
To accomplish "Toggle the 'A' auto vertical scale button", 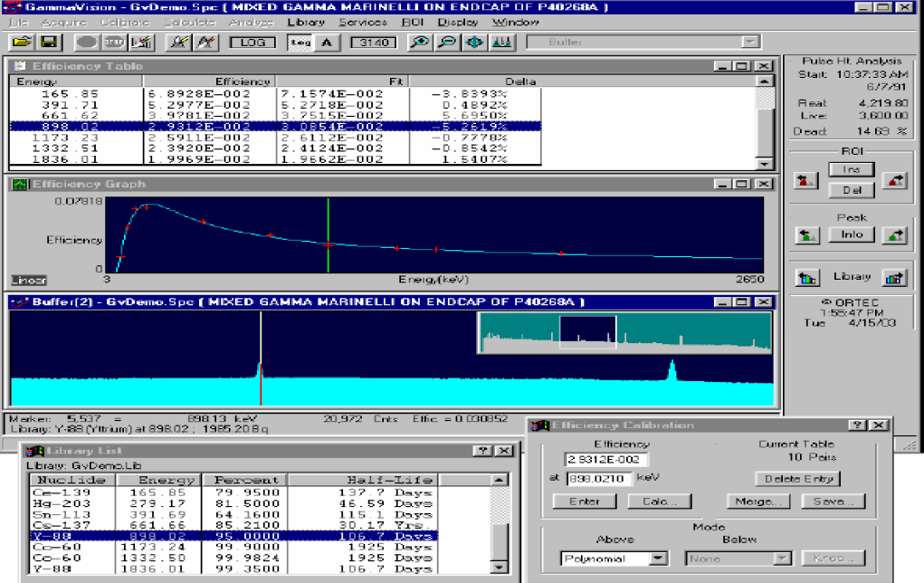I will (327, 42).
